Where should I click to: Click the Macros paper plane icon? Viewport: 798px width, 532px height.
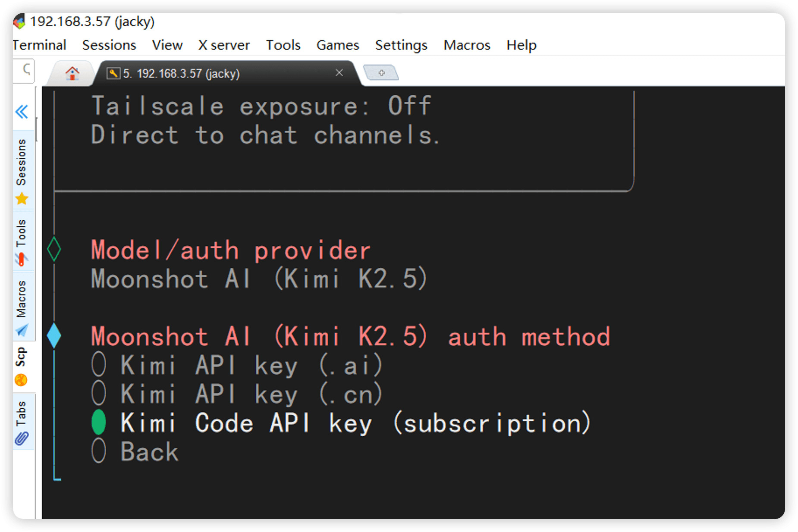[22, 330]
